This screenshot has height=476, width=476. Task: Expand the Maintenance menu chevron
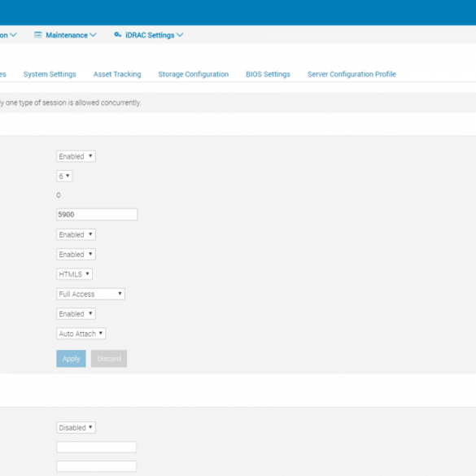click(94, 35)
